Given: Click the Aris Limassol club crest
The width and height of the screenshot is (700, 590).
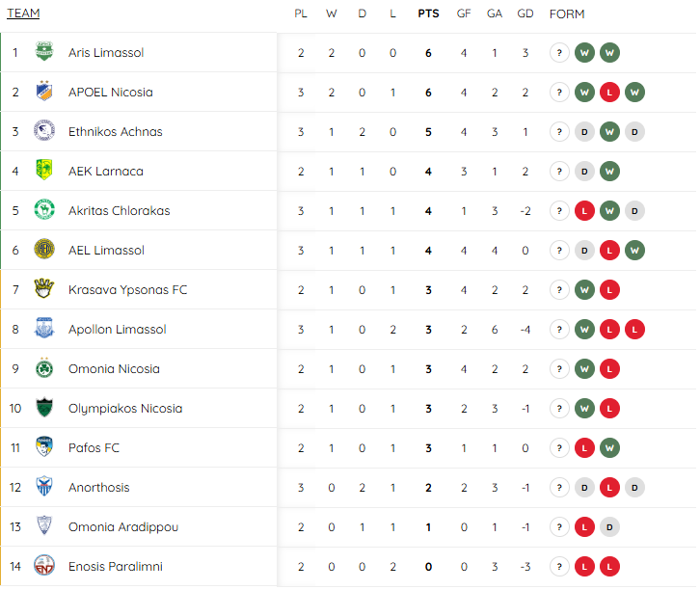Looking at the screenshot, I should click(x=44, y=52).
